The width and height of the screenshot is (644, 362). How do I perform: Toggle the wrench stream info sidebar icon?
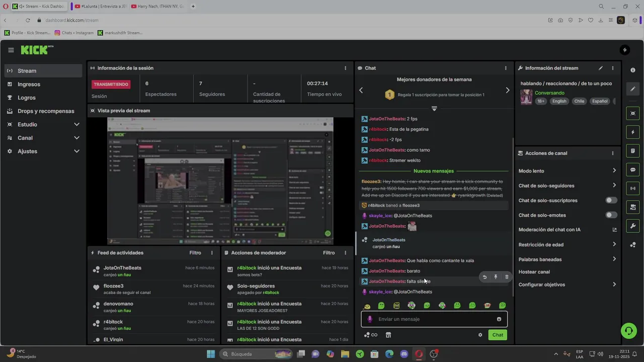pyautogui.click(x=633, y=226)
